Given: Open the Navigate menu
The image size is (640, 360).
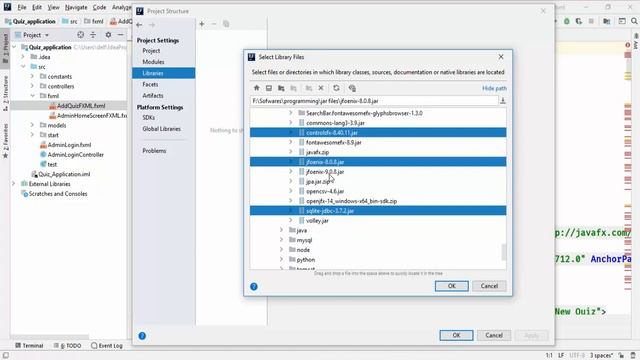Looking at the screenshot, I should click(x=76, y=7).
